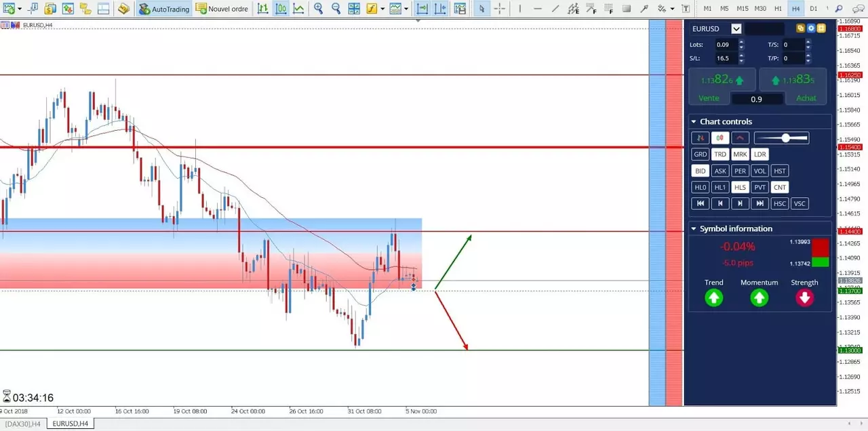
Task: Tile chart windows icon
Action: [354, 9]
